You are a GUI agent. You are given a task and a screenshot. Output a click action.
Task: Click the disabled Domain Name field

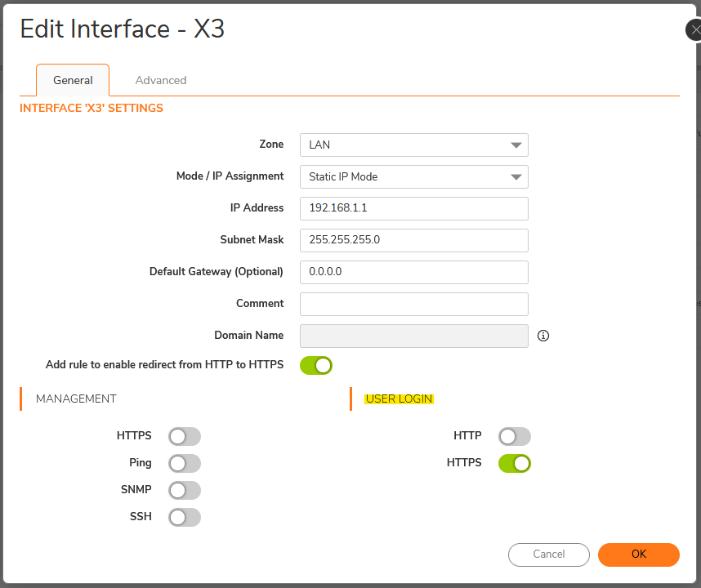tap(413, 336)
